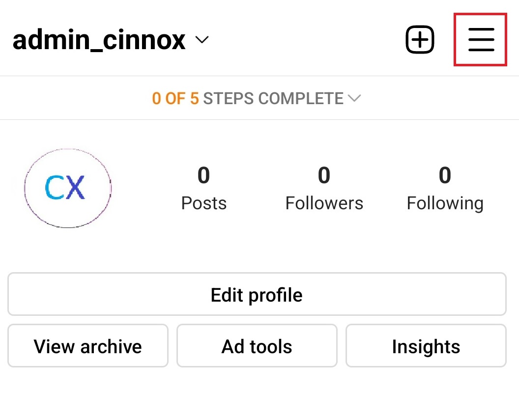
Task: Open Ad tools
Action: point(257,346)
